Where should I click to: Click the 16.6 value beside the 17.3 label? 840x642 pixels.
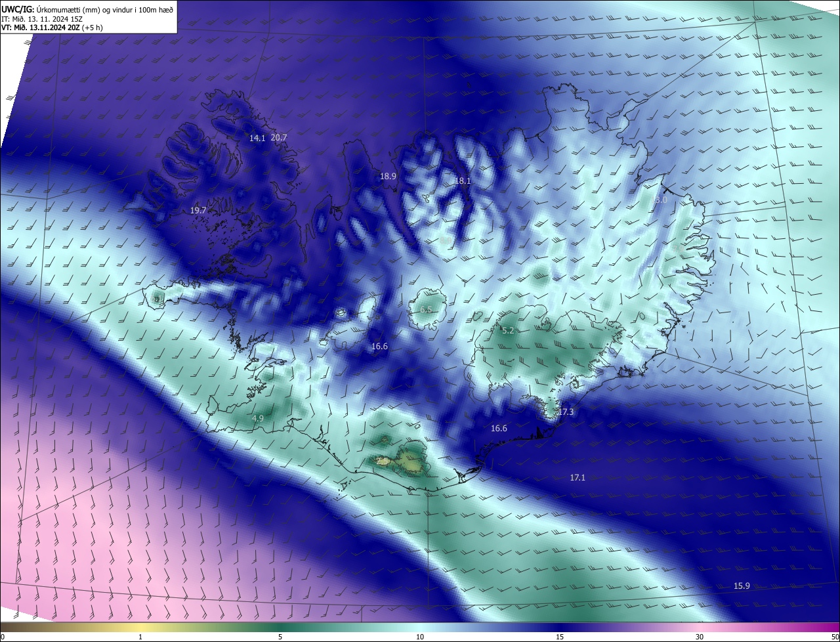[x=499, y=428]
